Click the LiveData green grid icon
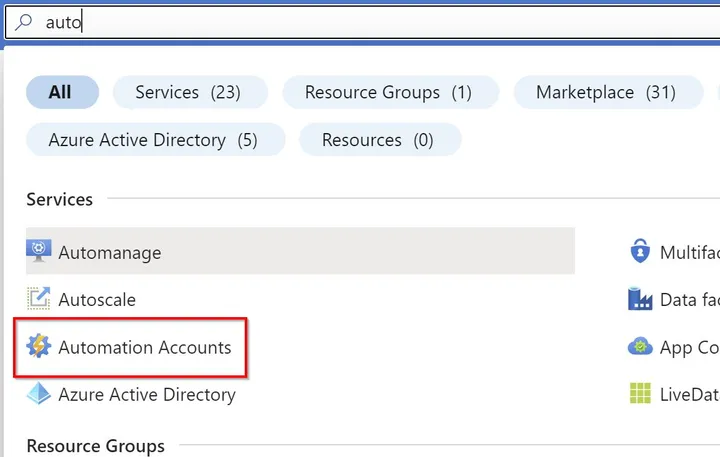The width and height of the screenshot is (720, 457). coord(640,393)
